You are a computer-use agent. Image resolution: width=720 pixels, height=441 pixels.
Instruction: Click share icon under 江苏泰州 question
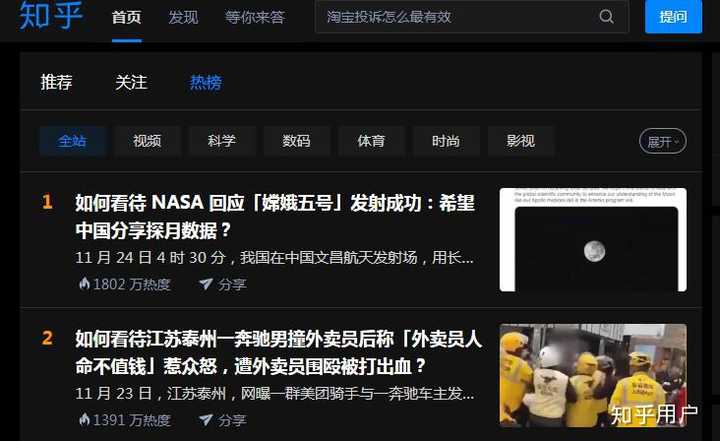(x=206, y=420)
